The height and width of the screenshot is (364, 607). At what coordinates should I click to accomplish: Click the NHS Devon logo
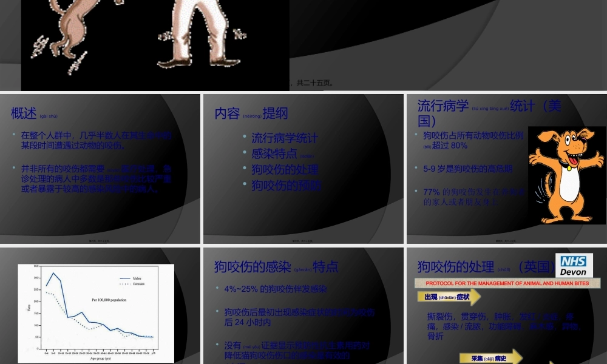[x=574, y=266]
